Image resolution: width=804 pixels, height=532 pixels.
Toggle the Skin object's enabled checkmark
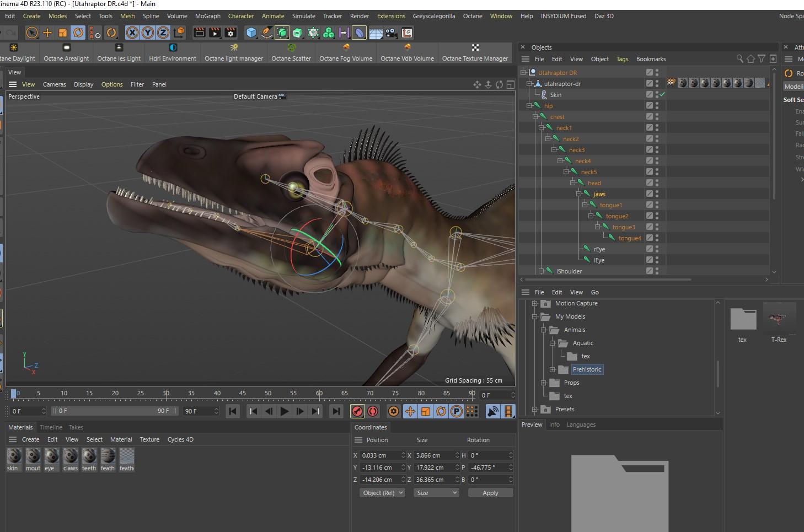coord(662,95)
